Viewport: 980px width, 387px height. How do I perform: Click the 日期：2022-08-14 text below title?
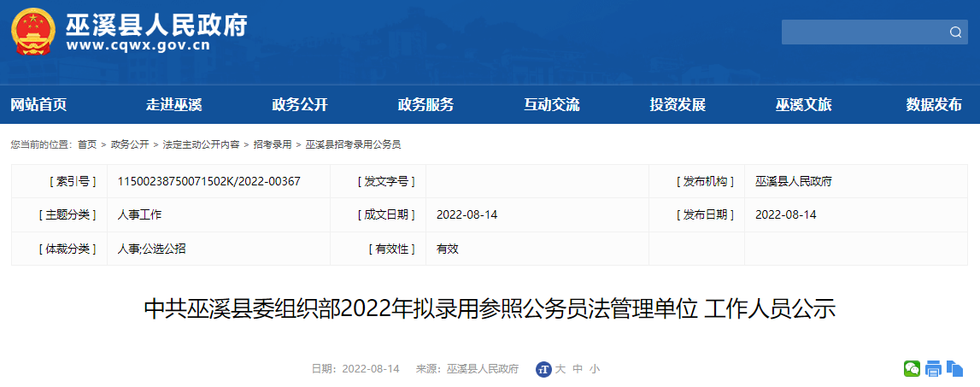point(355,369)
